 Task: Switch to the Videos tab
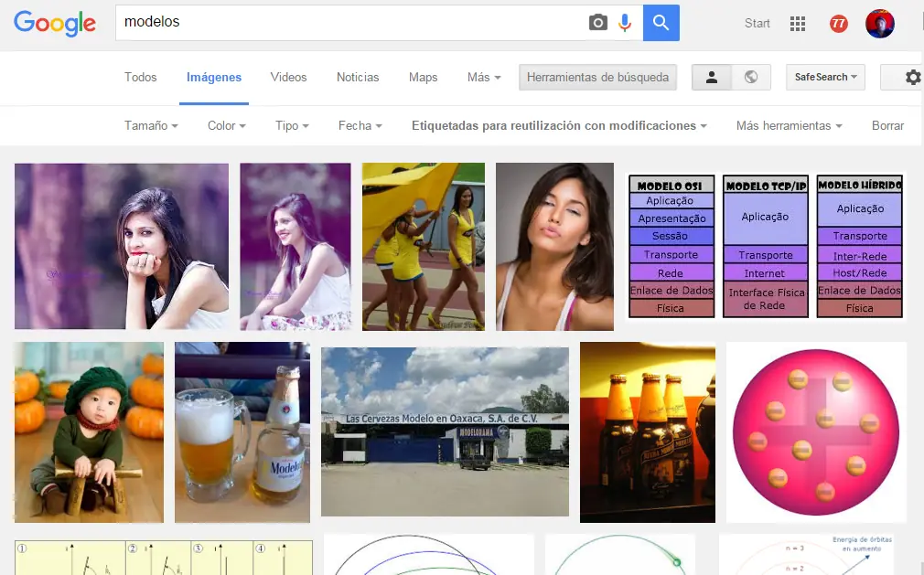coord(288,77)
